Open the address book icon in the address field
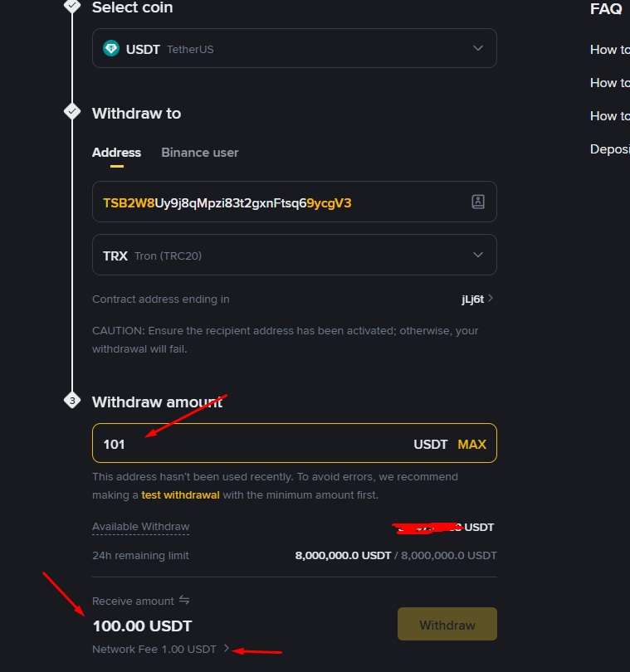 [x=477, y=202]
